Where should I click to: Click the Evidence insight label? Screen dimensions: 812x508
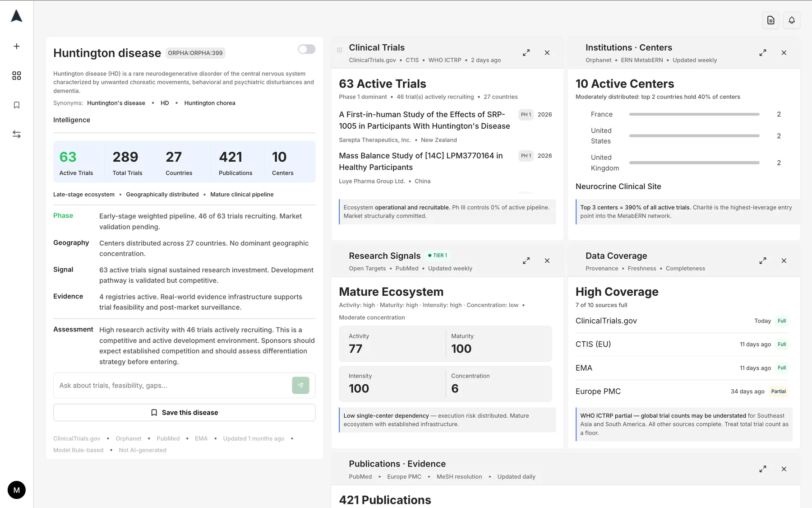pyautogui.click(x=68, y=296)
